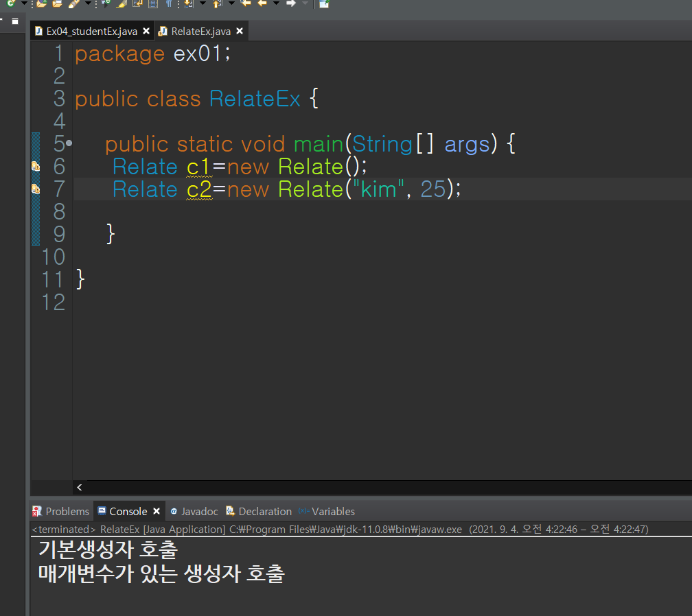Click the Pin Editor toolbar icon

click(324, 3)
